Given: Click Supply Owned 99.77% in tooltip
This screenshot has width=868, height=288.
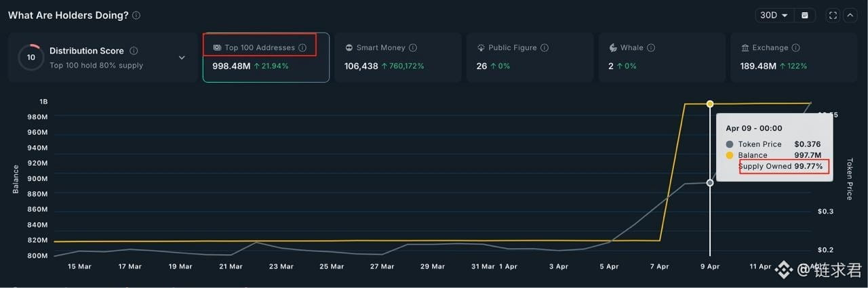Looking at the screenshot, I should tap(781, 166).
